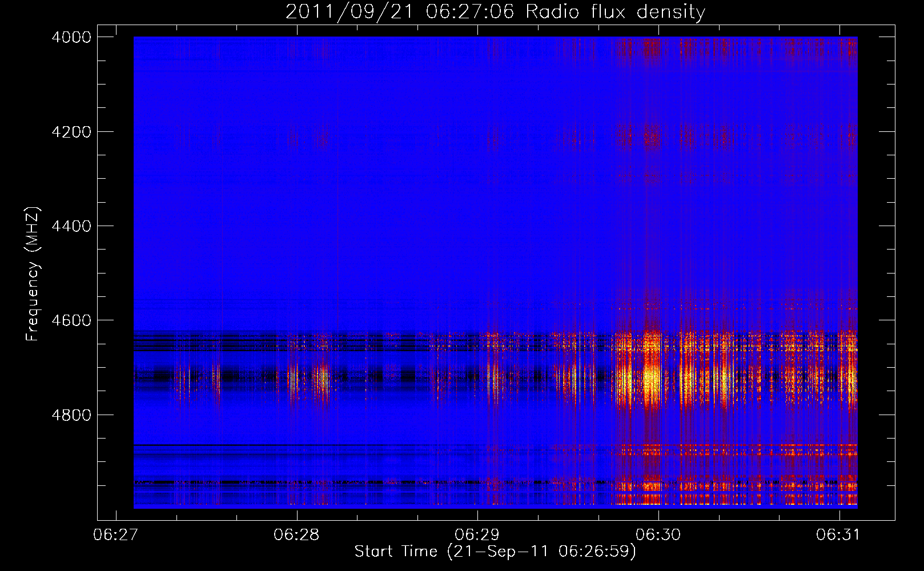This screenshot has width=924, height=571.
Task: Click the 06:27 time tick label
Action: pyautogui.click(x=116, y=534)
